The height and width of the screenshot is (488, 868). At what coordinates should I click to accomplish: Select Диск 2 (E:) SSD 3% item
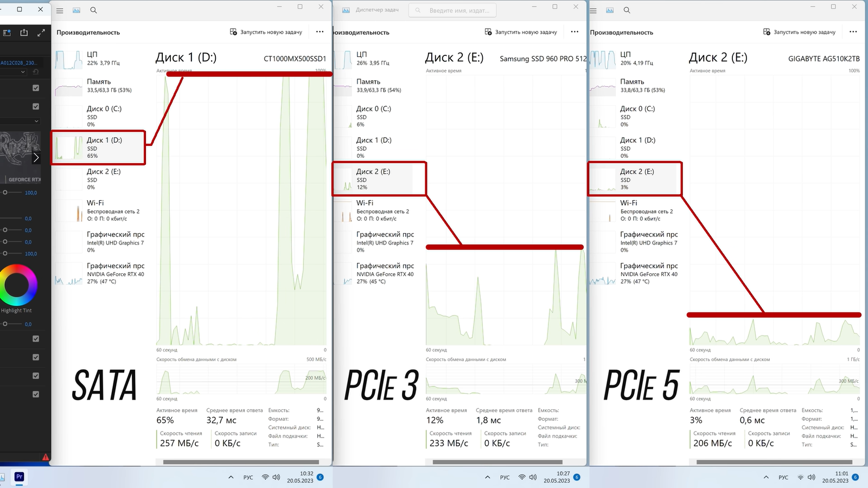(635, 179)
